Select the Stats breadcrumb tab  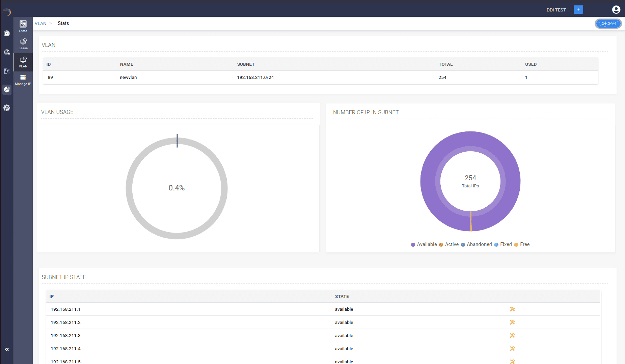pyautogui.click(x=63, y=23)
